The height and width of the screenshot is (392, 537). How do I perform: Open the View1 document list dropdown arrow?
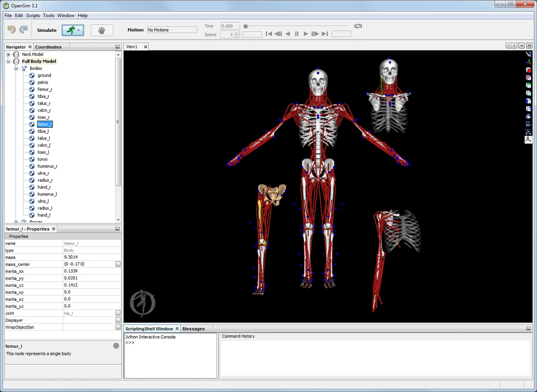(x=521, y=46)
